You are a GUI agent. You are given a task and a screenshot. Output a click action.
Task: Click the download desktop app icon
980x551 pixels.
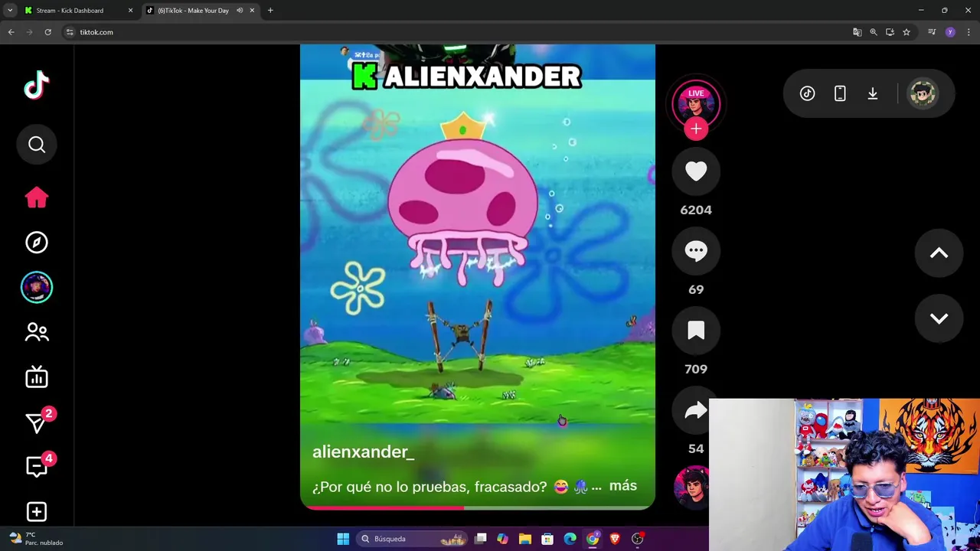[872, 93]
